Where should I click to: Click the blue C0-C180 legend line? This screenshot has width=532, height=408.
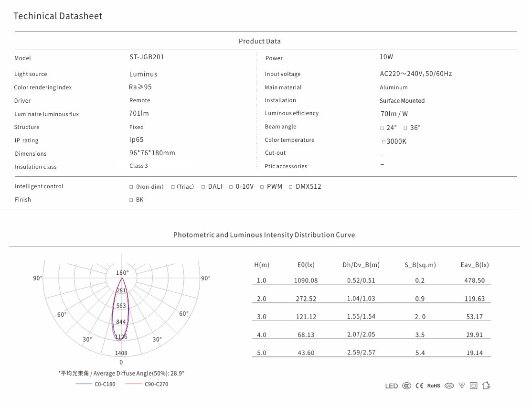coord(84,384)
